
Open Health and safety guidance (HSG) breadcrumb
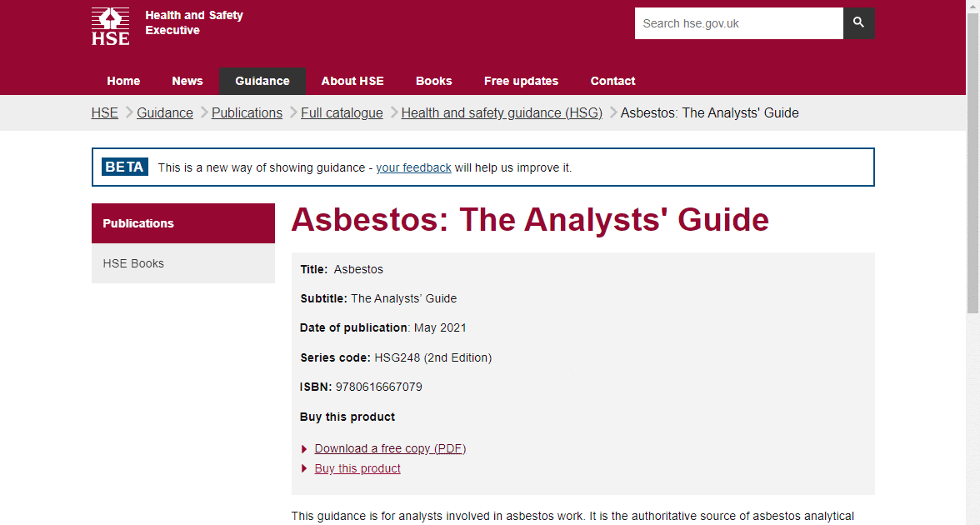click(x=502, y=112)
